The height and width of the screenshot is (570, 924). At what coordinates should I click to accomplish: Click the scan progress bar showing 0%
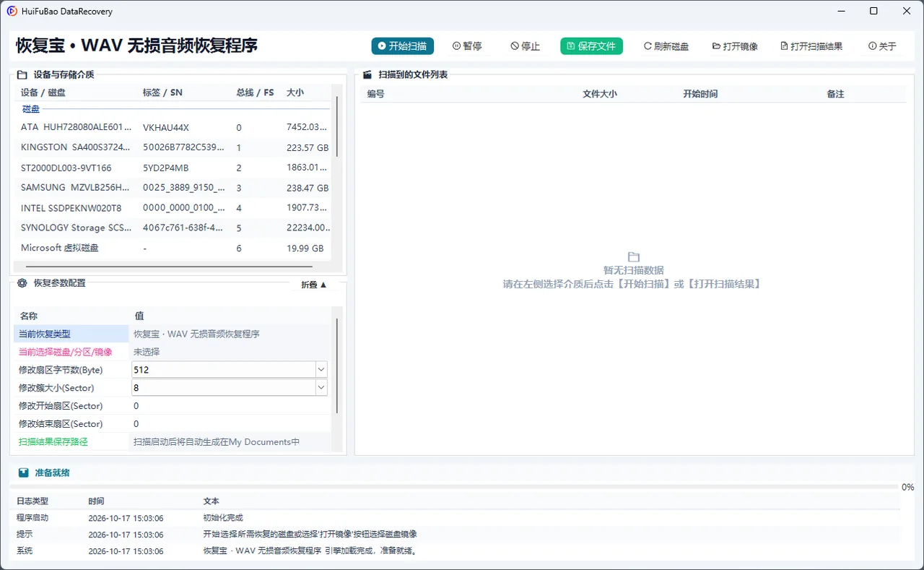click(455, 487)
